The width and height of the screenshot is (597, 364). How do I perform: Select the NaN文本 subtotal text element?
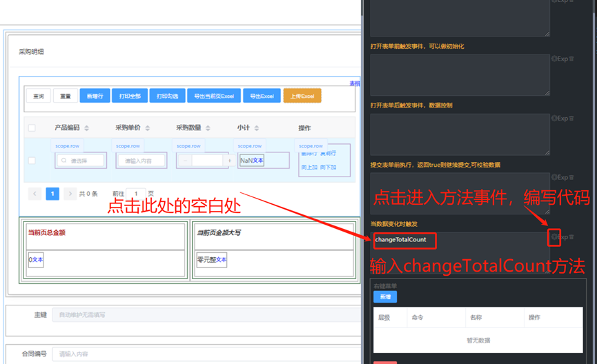point(252,161)
